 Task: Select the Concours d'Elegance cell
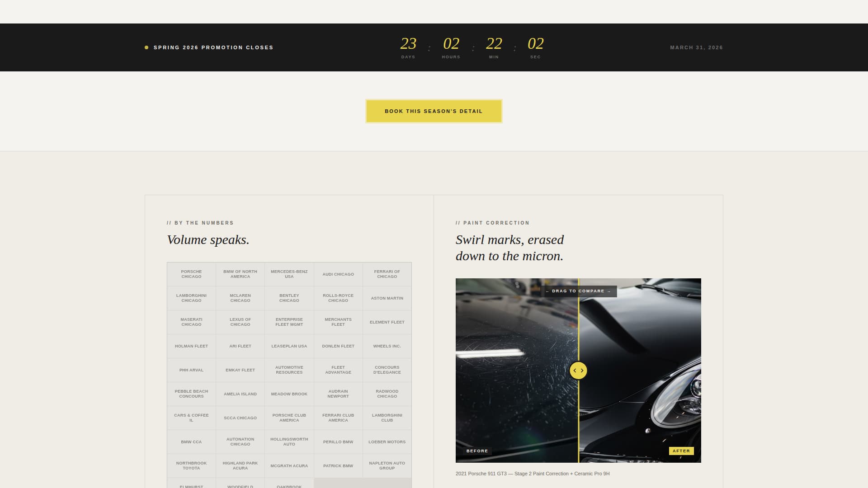click(387, 370)
